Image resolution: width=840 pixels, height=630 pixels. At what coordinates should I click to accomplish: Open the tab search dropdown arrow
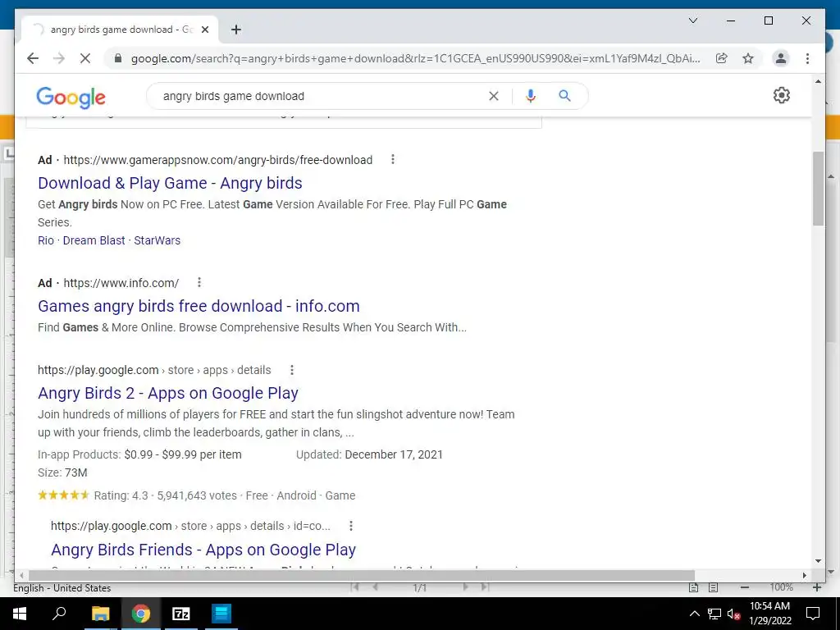point(692,21)
